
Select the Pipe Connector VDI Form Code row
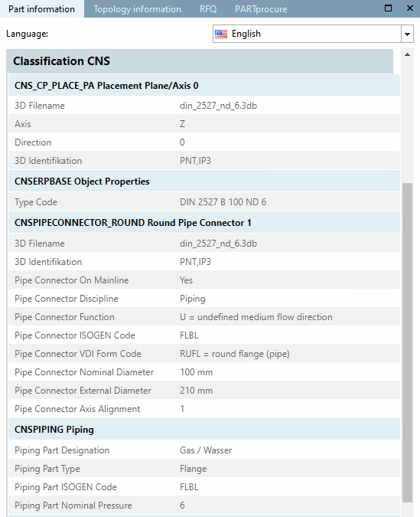204,354
